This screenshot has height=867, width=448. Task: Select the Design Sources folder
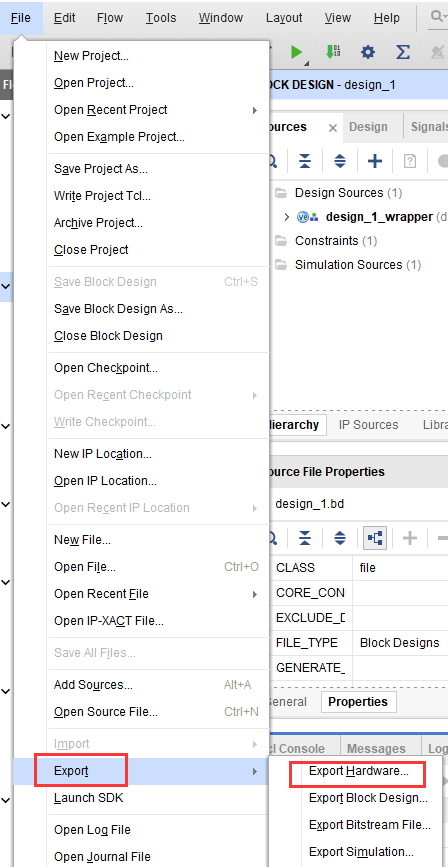tap(340, 193)
